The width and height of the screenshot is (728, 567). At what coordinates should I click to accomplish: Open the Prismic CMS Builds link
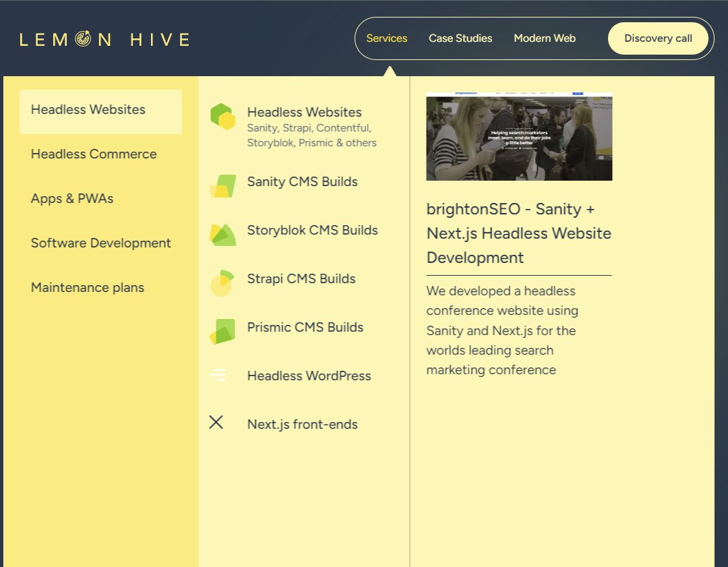point(305,327)
